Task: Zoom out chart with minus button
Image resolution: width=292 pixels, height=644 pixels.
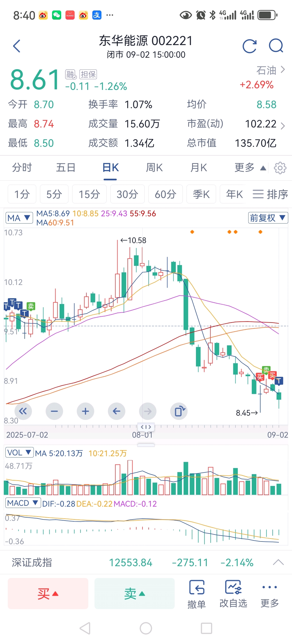Action: [54, 411]
